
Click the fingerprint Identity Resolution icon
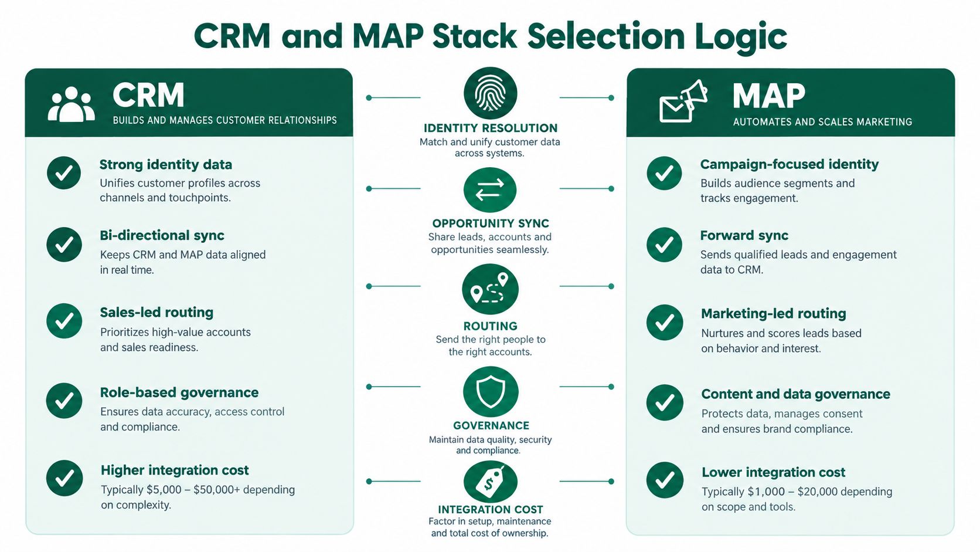[x=490, y=93]
